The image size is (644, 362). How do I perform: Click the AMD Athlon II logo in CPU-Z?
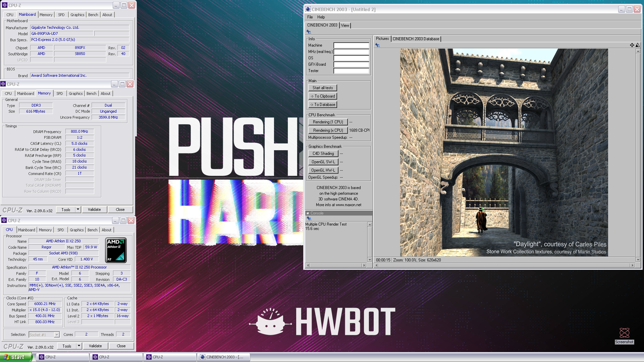click(116, 250)
